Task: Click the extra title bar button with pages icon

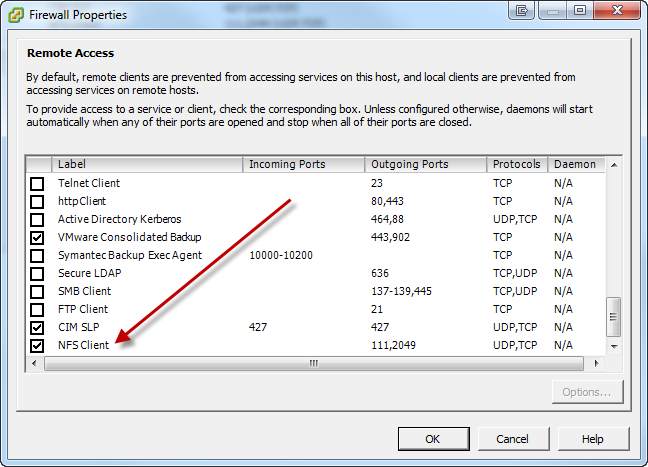Action: [522, 10]
